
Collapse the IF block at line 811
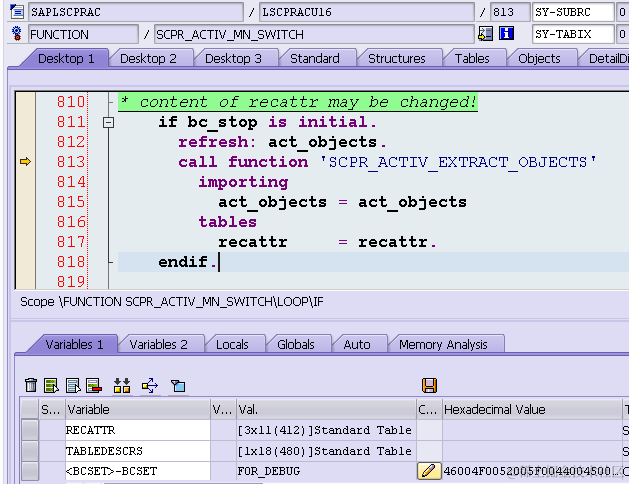[108, 122]
